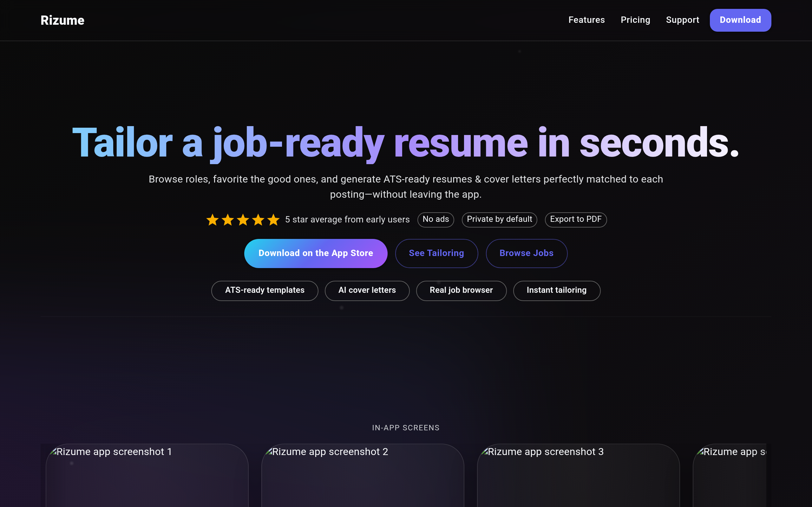Image resolution: width=812 pixels, height=507 pixels.
Task: Click the middle star in the rating row
Action: pos(243,220)
